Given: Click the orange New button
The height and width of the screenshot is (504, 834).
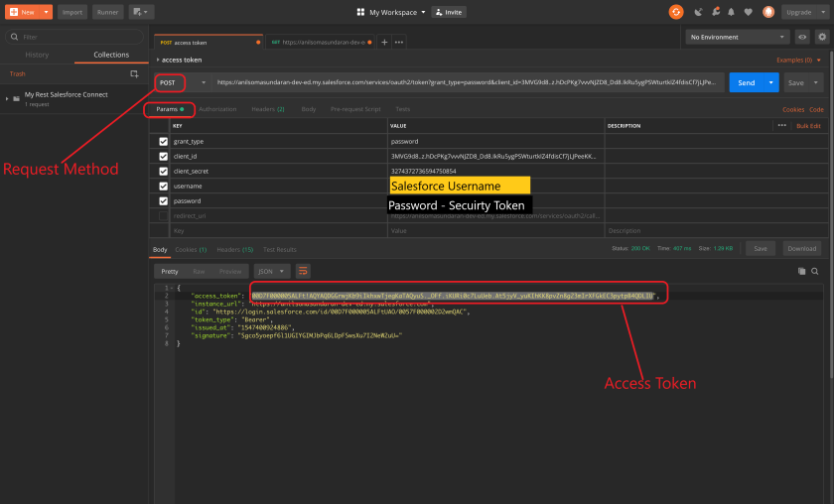Looking at the screenshot, I should pyautogui.click(x=22, y=12).
